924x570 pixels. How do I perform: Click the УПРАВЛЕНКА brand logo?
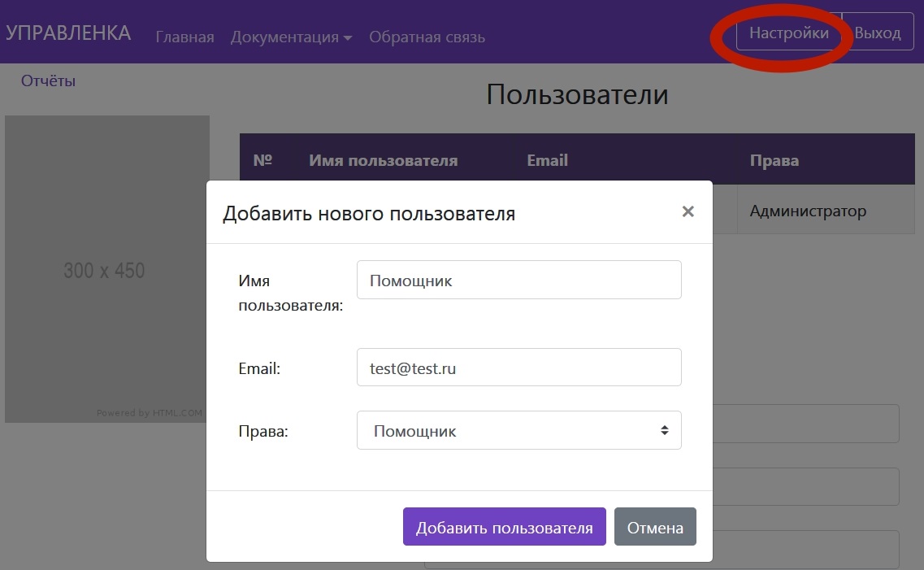pyautogui.click(x=68, y=33)
